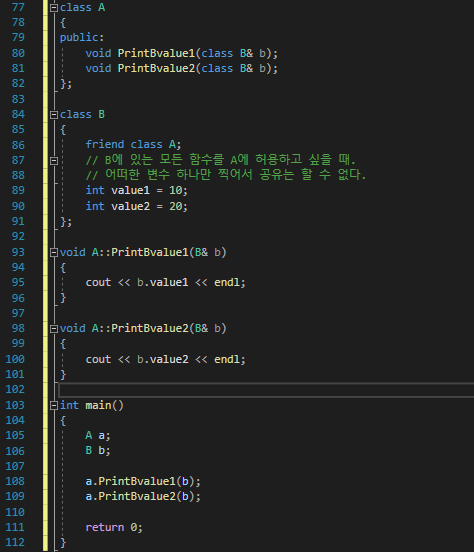The height and width of the screenshot is (552, 474).
Task: Click the 'friend class A;' declaration
Action: [x=133, y=144]
